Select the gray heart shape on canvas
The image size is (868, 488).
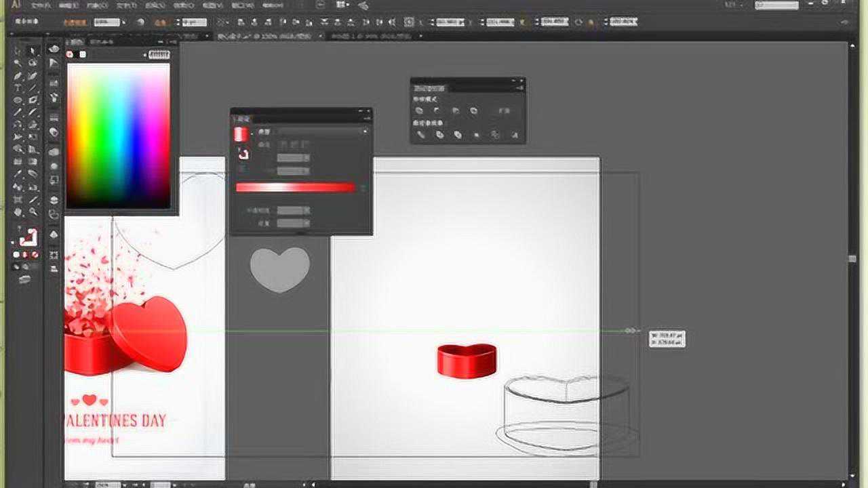[280, 269]
